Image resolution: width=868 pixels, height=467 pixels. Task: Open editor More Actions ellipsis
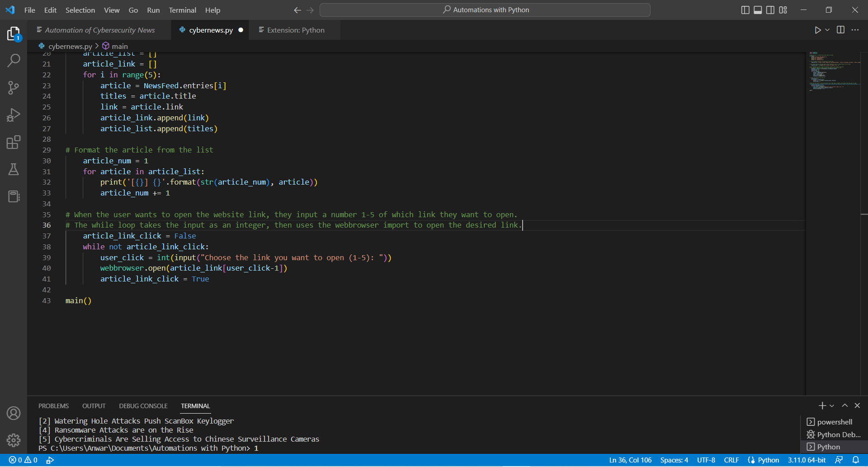[x=855, y=30]
